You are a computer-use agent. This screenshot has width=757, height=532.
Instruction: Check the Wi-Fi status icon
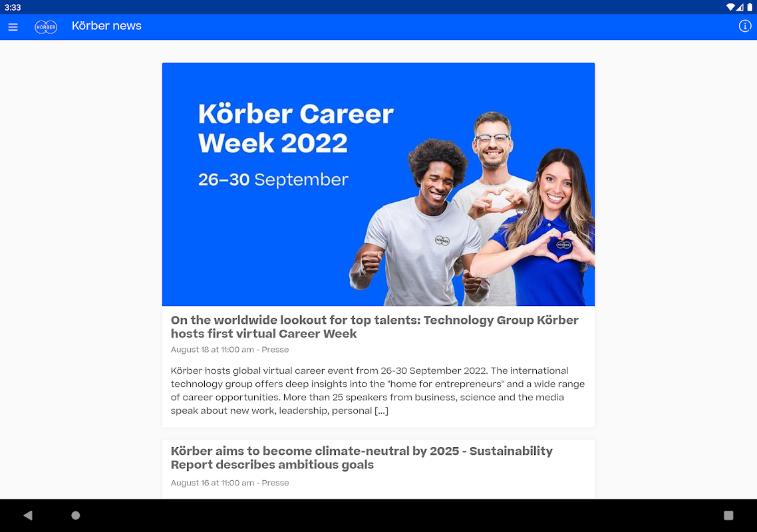tap(730, 7)
